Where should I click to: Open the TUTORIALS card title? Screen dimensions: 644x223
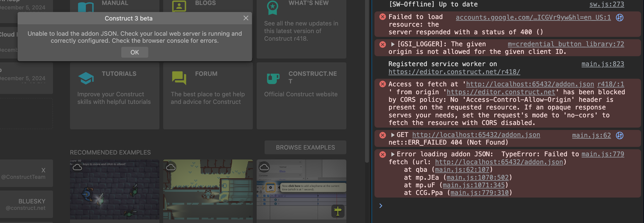tap(119, 74)
